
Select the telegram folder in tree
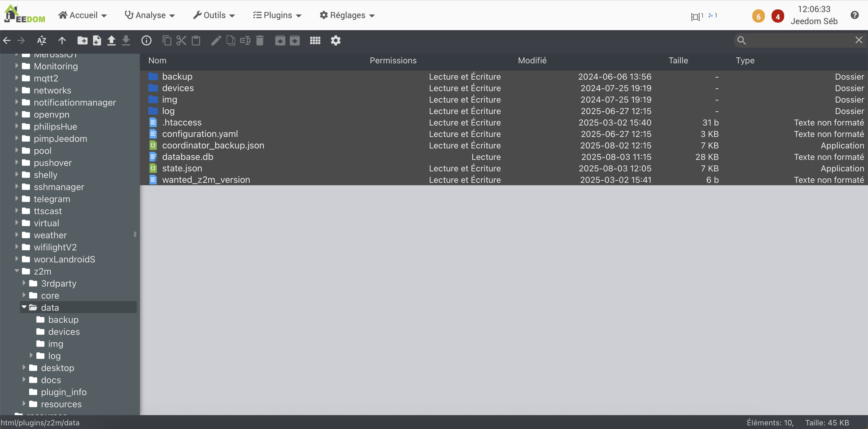click(52, 199)
